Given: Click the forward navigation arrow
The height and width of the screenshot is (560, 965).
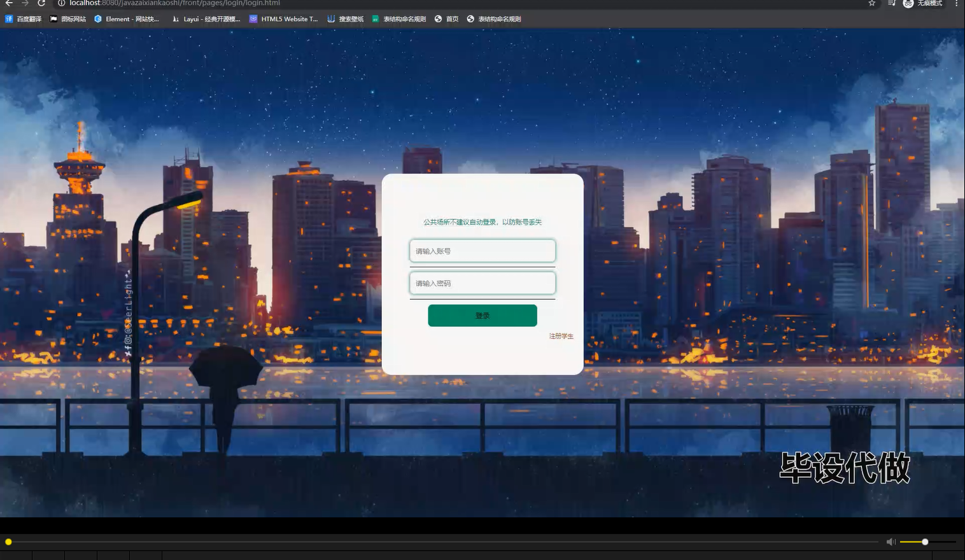Looking at the screenshot, I should pos(25,3).
